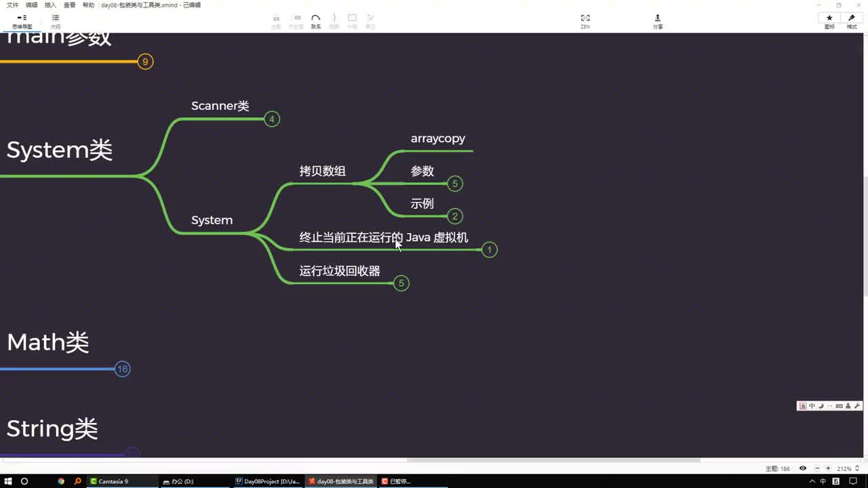This screenshot has width=868, height=488.
Task: Open the notification center icon
Action: click(854, 481)
